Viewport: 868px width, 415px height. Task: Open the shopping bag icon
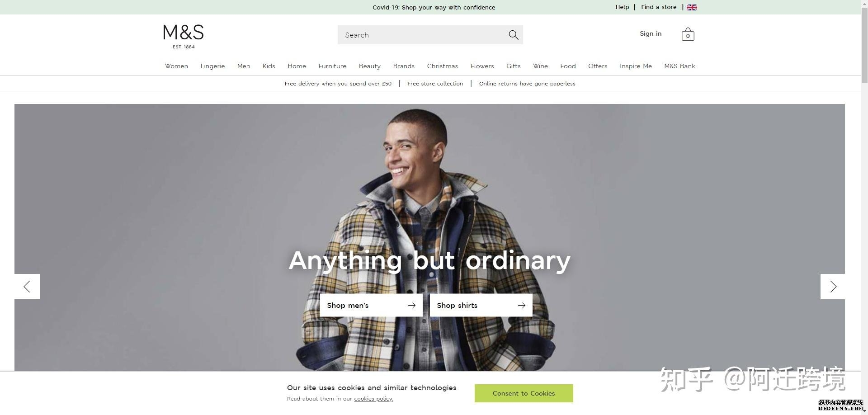(x=688, y=34)
